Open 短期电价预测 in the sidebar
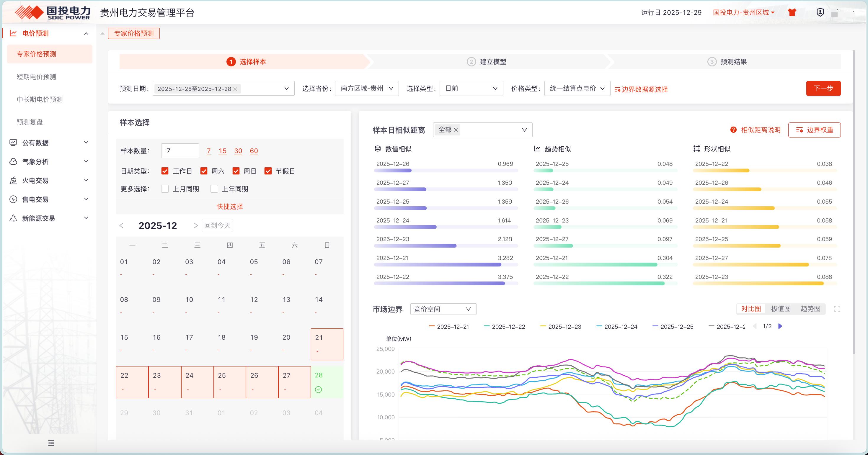868x455 pixels. click(36, 77)
